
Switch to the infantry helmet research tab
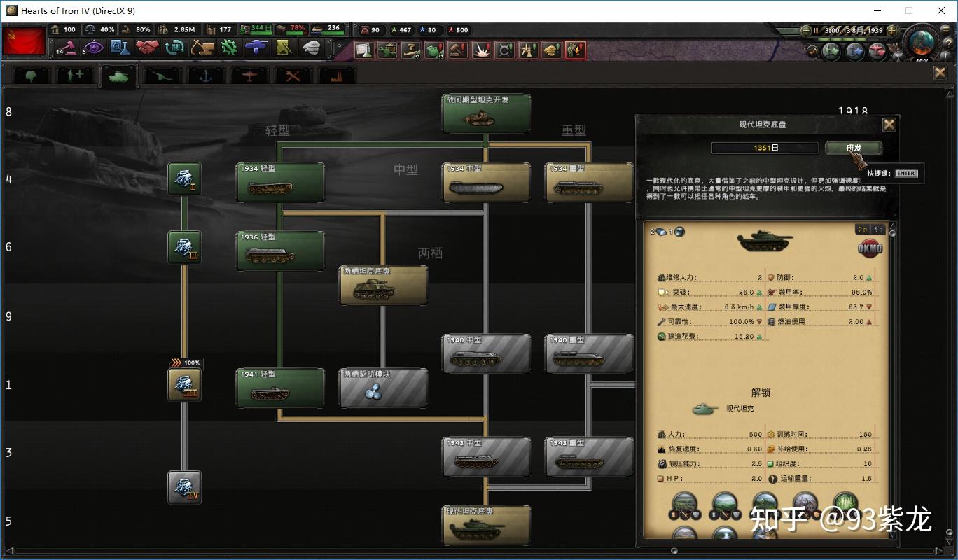click(32, 75)
